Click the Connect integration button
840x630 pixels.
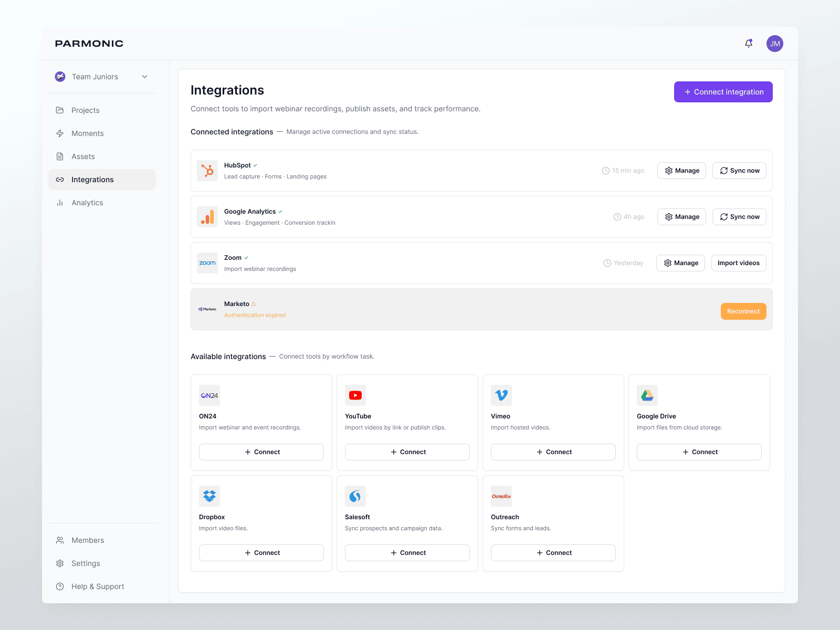(723, 92)
